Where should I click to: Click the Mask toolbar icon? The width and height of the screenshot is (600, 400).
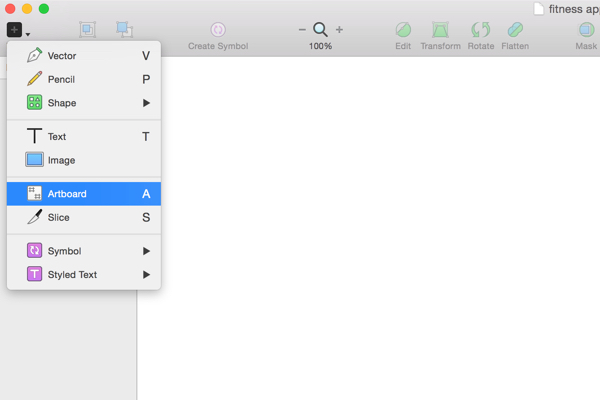click(586, 29)
